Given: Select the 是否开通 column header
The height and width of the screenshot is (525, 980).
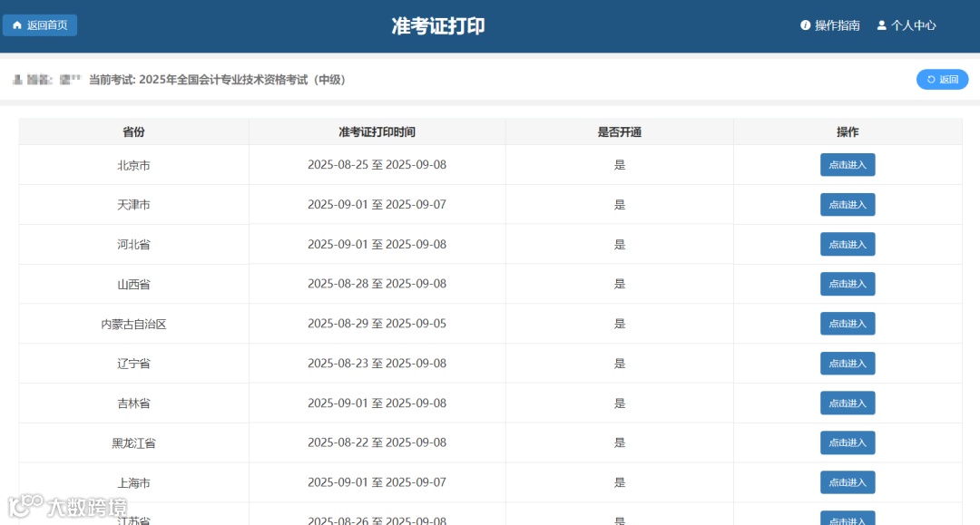Looking at the screenshot, I should pos(620,131).
